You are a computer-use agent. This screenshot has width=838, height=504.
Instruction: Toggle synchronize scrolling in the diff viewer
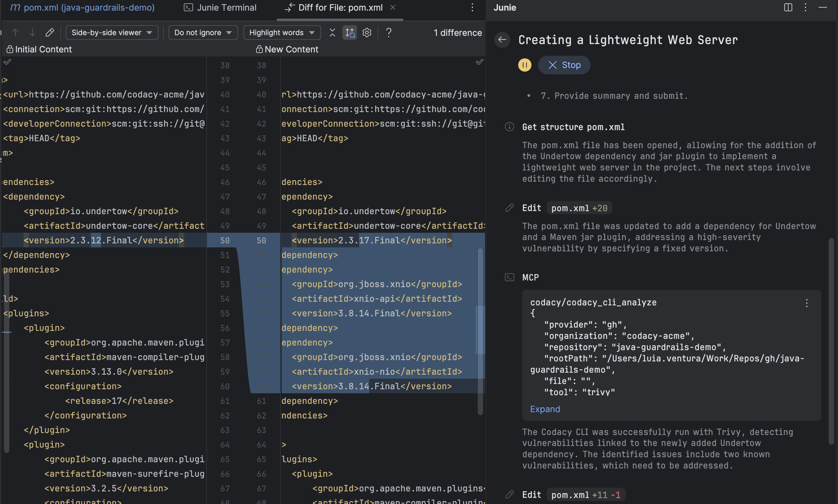349,32
